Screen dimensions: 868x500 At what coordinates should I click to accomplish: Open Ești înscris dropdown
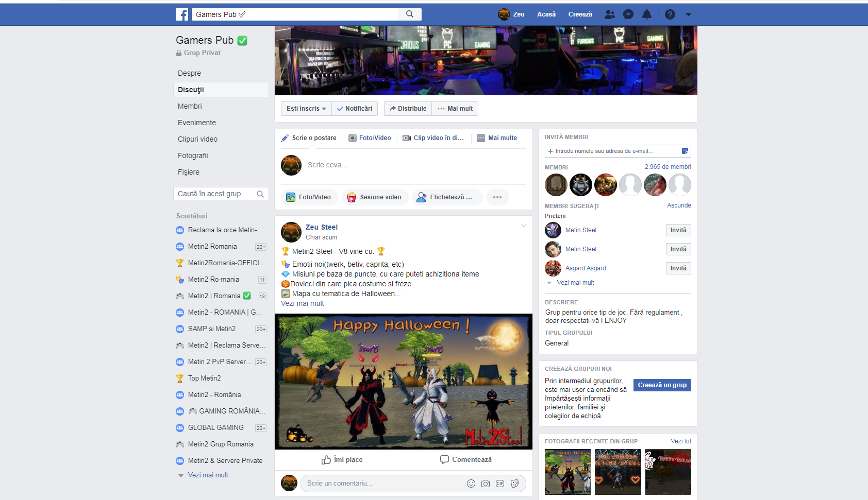[x=306, y=109]
